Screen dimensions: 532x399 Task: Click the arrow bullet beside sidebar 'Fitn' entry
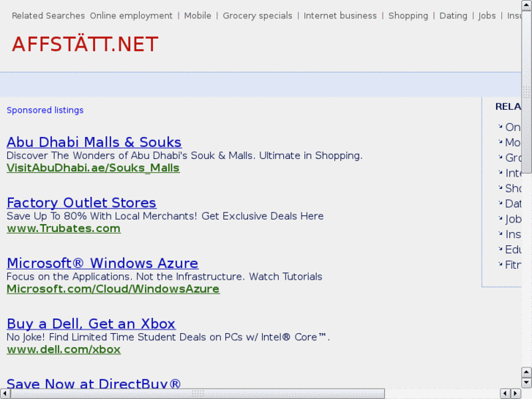point(501,264)
